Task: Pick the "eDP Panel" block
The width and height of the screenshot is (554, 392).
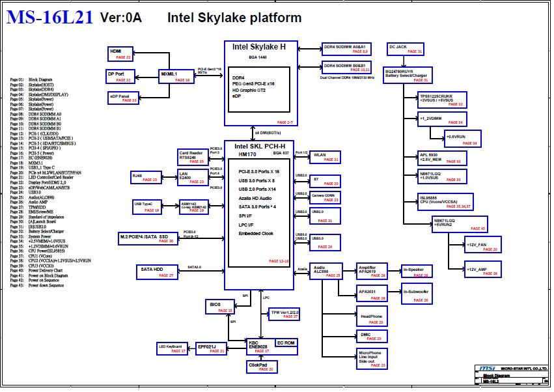Action: point(123,98)
